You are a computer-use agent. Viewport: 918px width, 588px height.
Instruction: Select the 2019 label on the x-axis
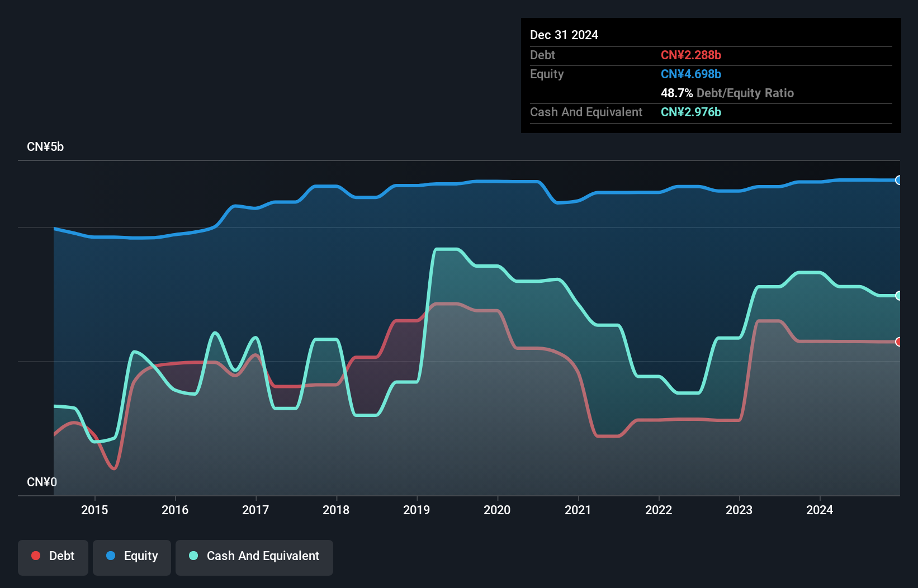[x=417, y=510]
